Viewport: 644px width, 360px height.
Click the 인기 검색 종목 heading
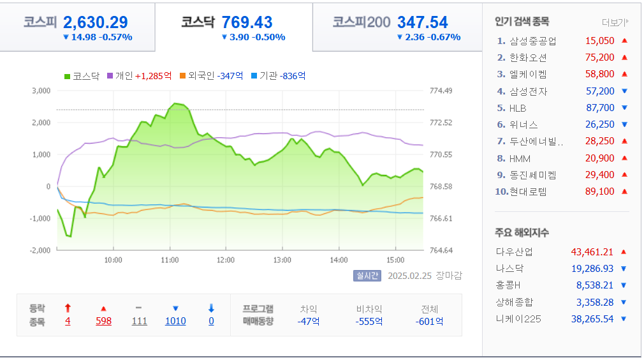[522, 21]
